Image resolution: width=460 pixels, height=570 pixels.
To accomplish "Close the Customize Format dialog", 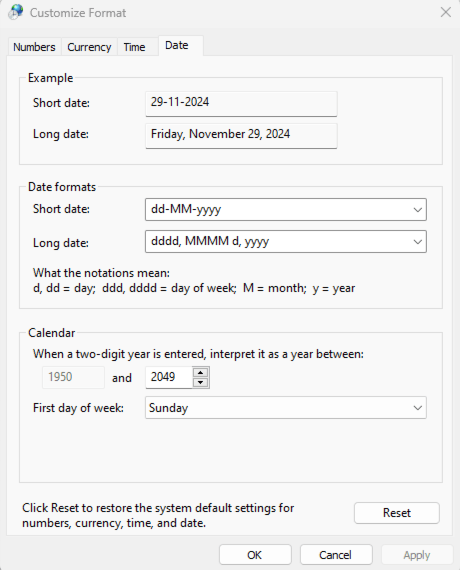I will [x=445, y=12].
